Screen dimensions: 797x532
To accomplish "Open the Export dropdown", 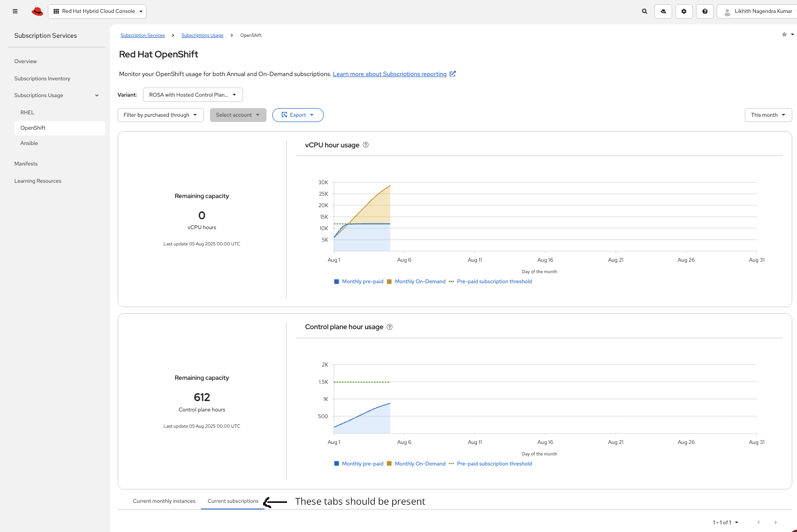I will pos(298,115).
